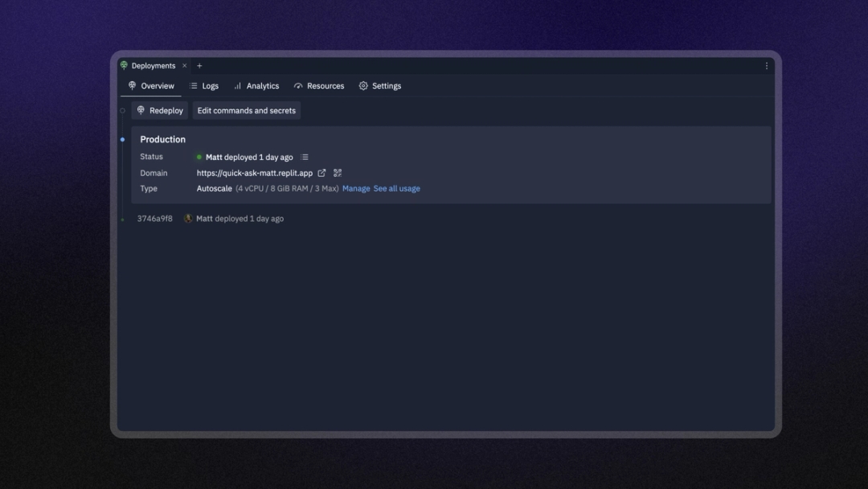The width and height of the screenshot is (868, 489).
Task: Click Edit commands and secrets
Action: pyautogui.click(x=246, y=110)
